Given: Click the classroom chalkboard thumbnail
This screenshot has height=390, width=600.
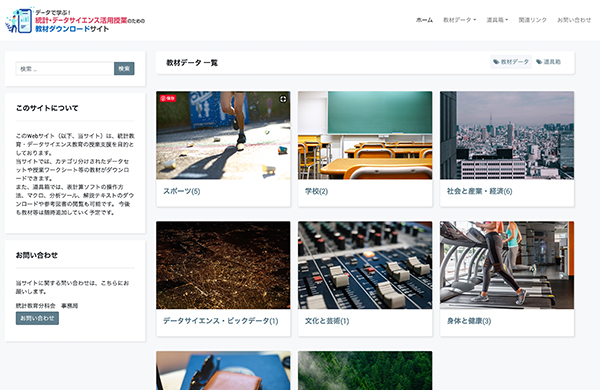Looking at the screenshot, I should tap(365, 135).
